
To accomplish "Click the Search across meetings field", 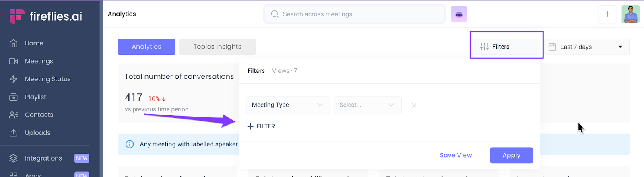I will coord(354,14).
